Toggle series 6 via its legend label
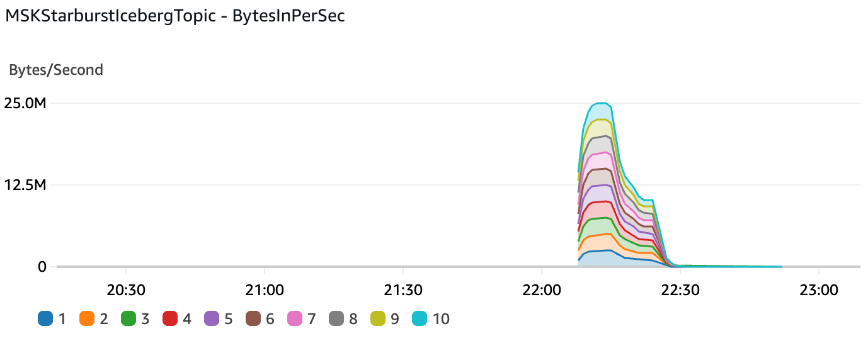Image resolution: width=868 pixels, height=341 pixels. pyautogui.click(x=270, y=319)
